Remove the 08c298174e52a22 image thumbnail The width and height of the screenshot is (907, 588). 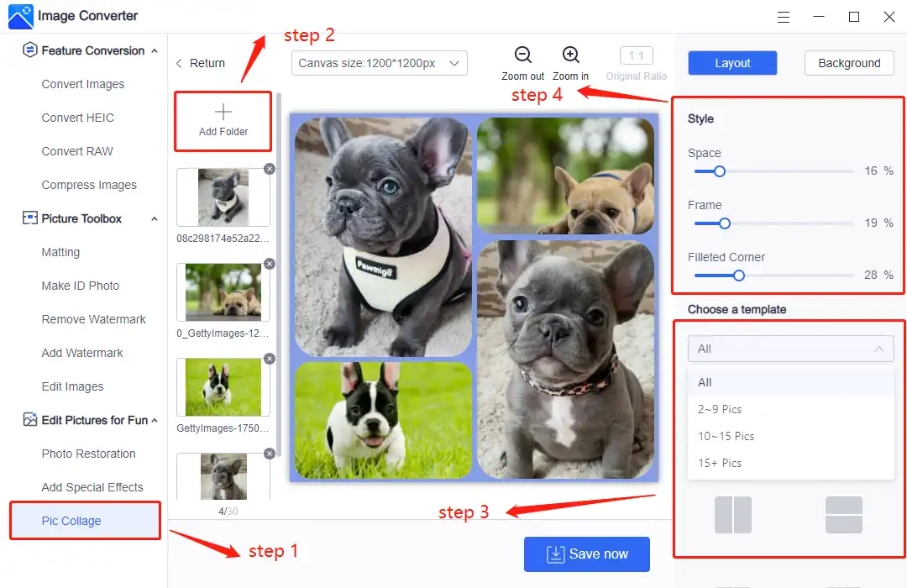coord(269,168)
